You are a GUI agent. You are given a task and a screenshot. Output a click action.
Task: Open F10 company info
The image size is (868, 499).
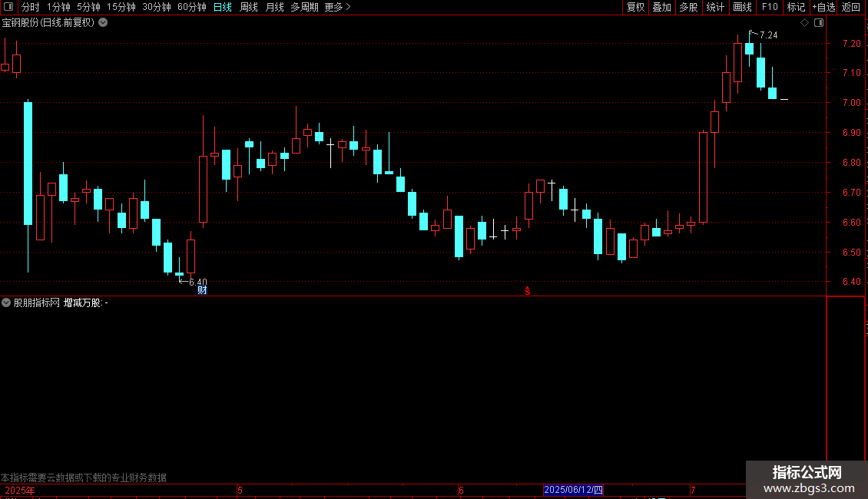[770, 7]
